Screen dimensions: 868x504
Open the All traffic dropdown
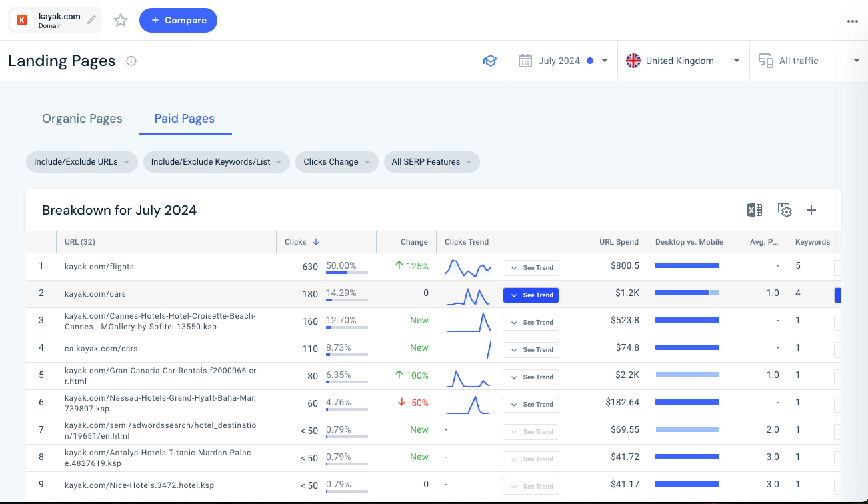(x=809, y=61)
